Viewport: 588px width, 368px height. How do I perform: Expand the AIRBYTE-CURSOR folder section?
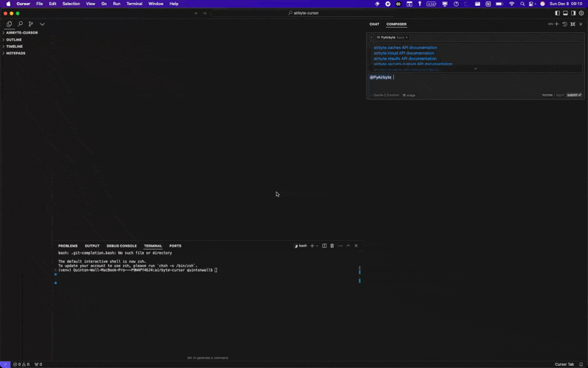22,32
